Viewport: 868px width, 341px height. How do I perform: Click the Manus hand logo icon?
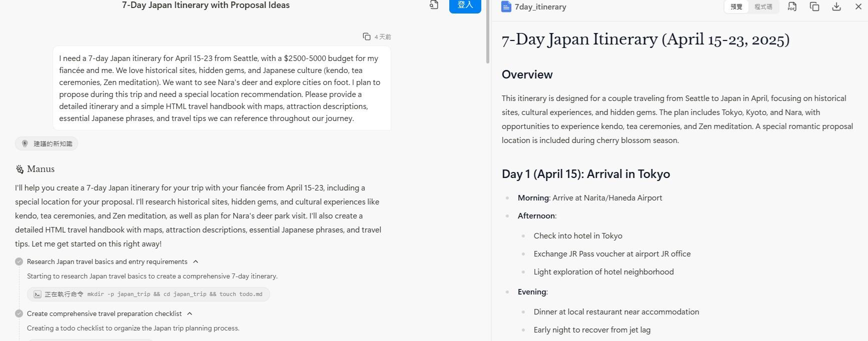[x=20, y=169]
